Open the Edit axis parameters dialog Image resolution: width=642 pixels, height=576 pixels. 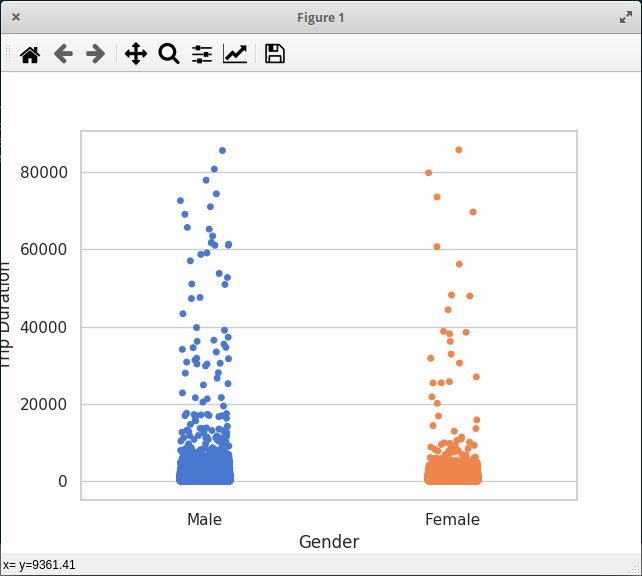[x=235, y=54]
